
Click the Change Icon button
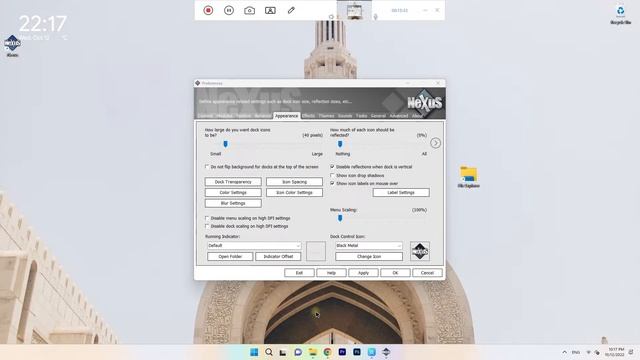pyautogui.click(x=369, y=256)
